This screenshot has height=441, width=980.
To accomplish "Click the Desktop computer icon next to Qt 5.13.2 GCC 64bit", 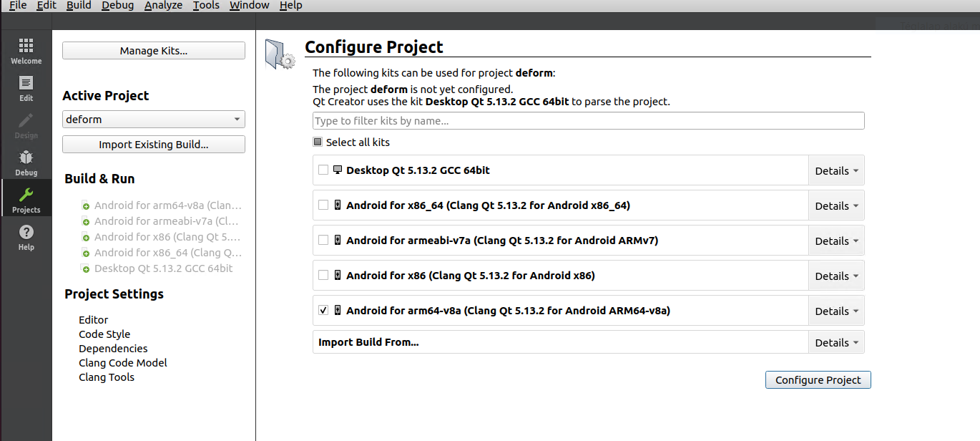I will click(337, 170).
